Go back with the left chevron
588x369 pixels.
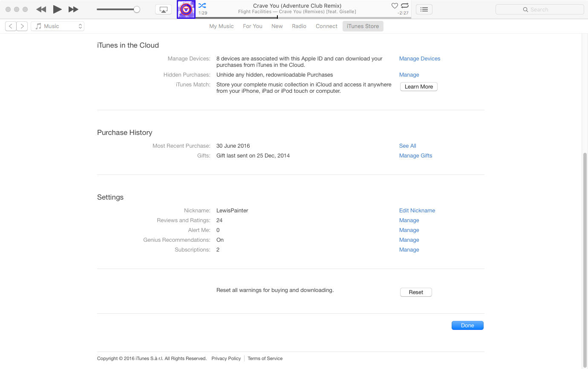[x=11, y=26]
